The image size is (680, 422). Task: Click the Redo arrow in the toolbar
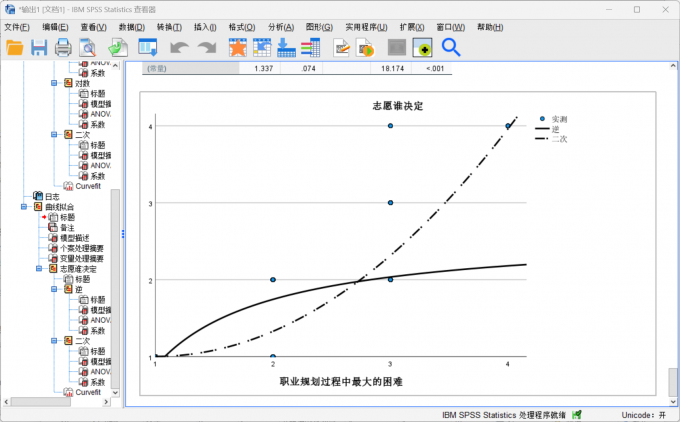pos(206,47)
